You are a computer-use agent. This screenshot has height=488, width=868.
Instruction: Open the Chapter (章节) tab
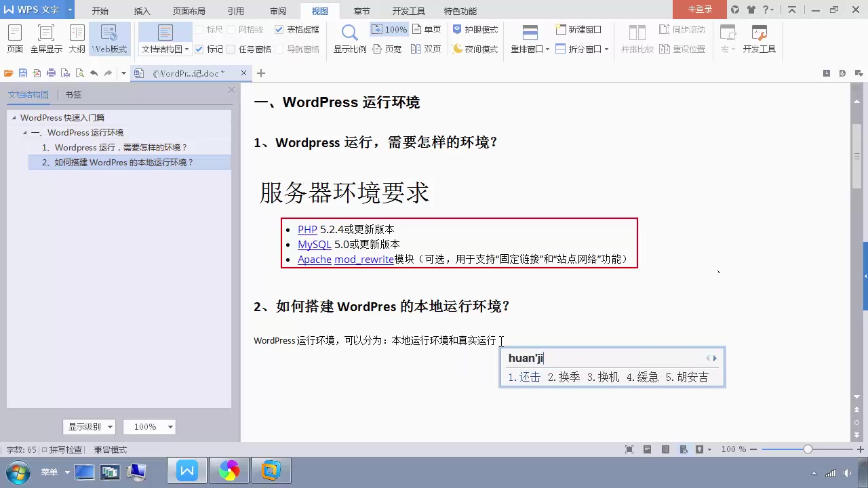(362, 11)
